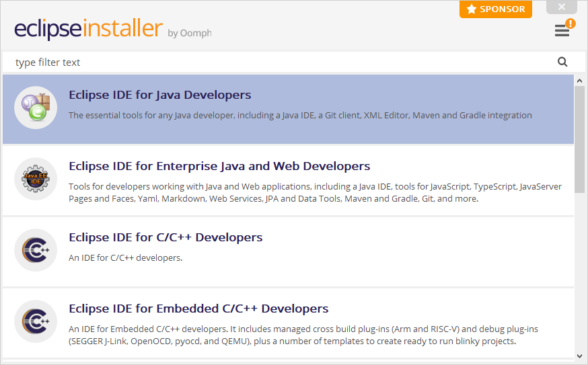Click the vertical scrollbar thumb

[579, 139]
